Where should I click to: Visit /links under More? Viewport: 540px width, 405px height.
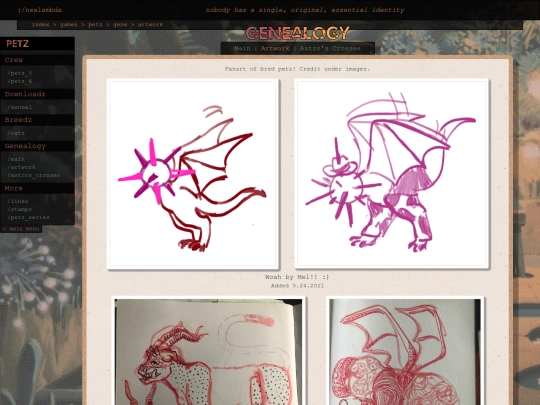point(18,201)
